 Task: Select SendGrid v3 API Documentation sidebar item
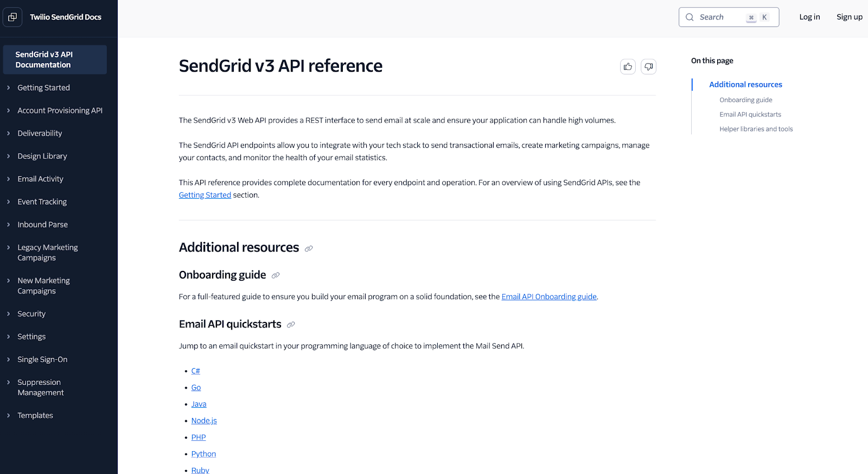click(54, 60)
